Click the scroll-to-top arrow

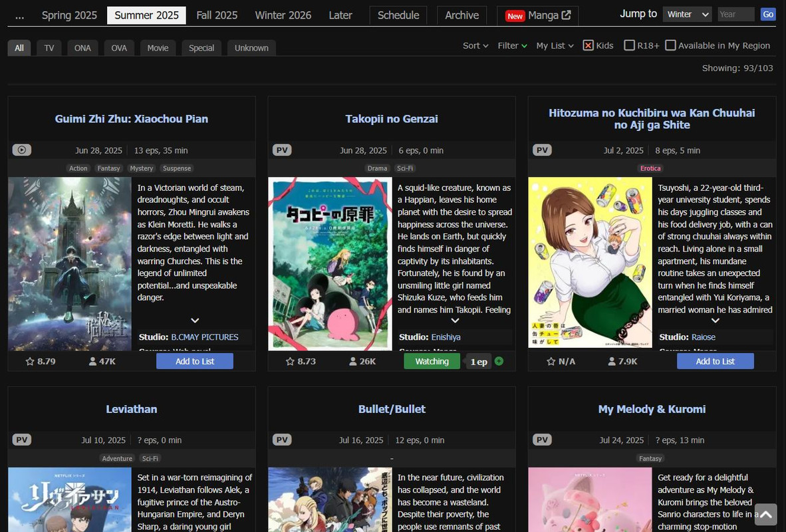coord(765,515)
